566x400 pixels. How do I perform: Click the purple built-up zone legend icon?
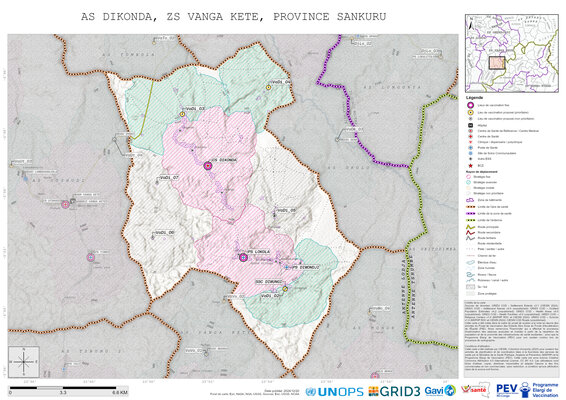470,200
